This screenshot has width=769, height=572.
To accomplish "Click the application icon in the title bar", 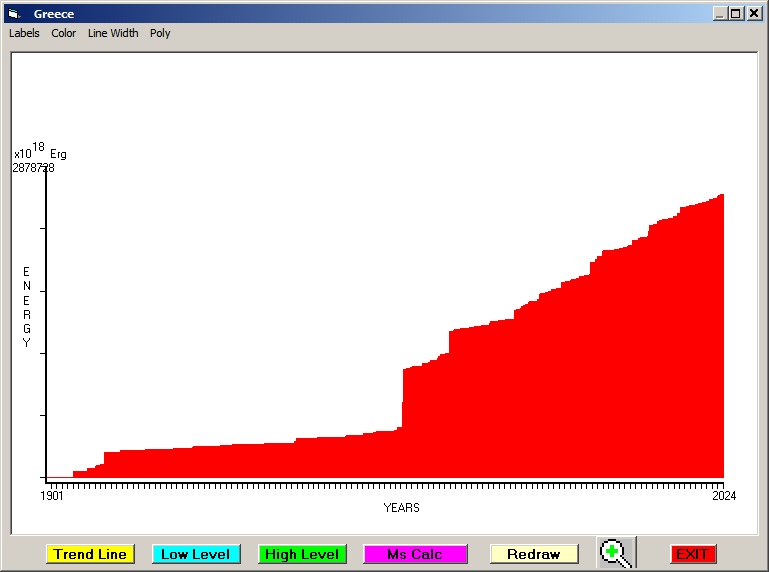I will click(x=14, y=14).
